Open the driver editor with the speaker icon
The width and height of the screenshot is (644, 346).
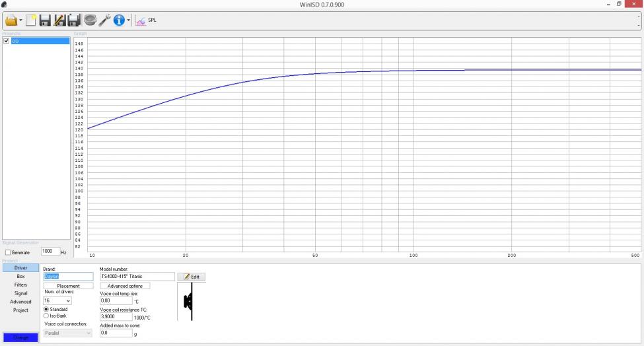[90, 20]
